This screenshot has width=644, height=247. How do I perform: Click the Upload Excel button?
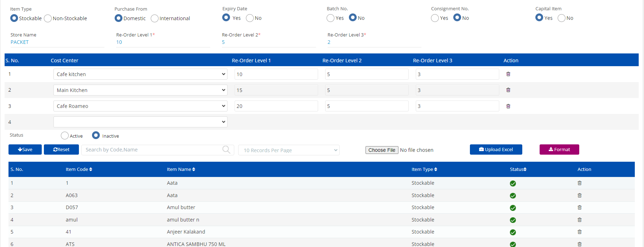point(496,149)
